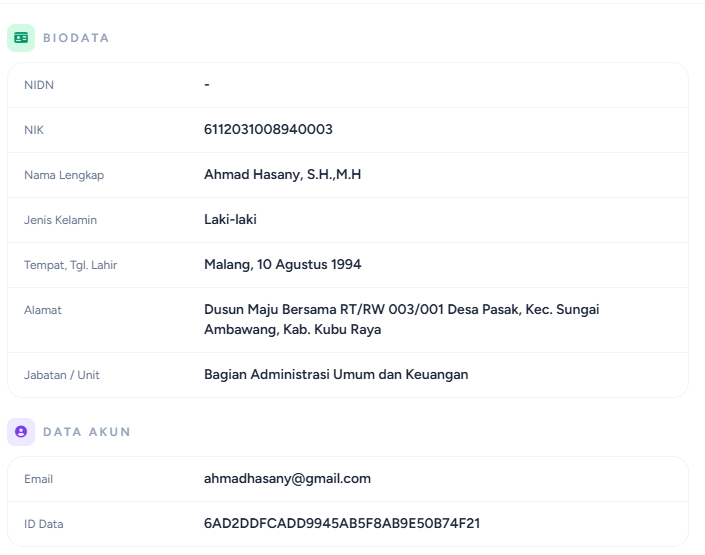Click the Jenis Kelamin label
The width and height of the screenshot is (705, 555).
pyautogui.click(x=60, y=220)
